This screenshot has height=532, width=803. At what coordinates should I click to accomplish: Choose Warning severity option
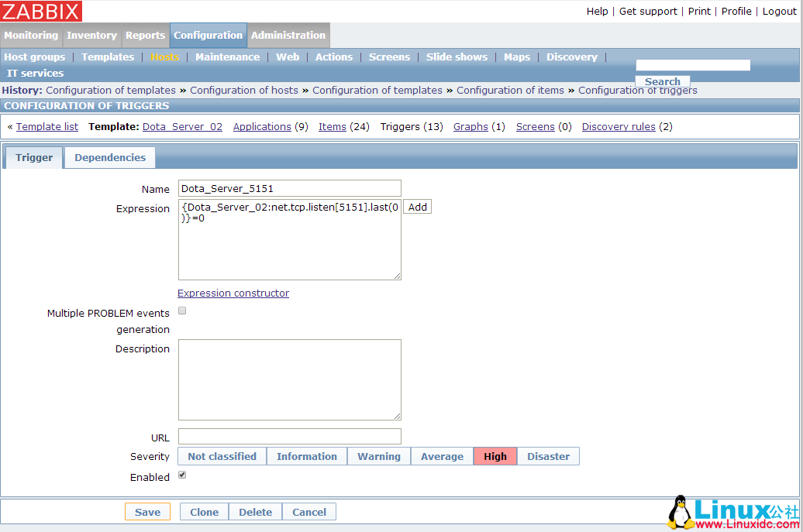(x=378, y=456)
